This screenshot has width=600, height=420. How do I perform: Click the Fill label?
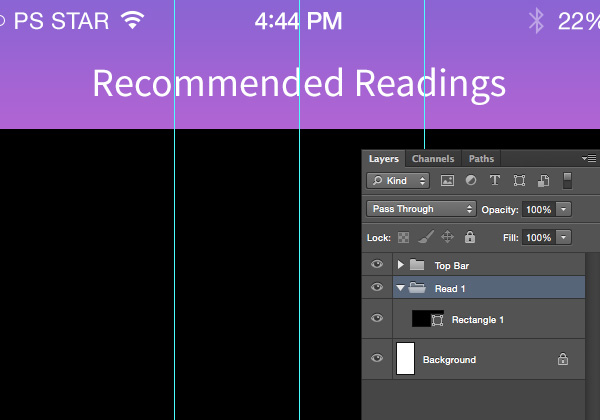[x=510, y=238]
